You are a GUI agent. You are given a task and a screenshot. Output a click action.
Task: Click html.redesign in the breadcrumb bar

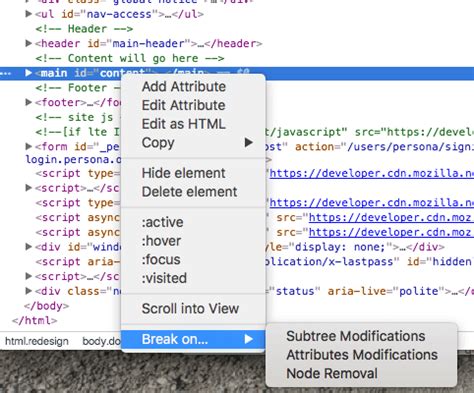(x=37, y=341)
